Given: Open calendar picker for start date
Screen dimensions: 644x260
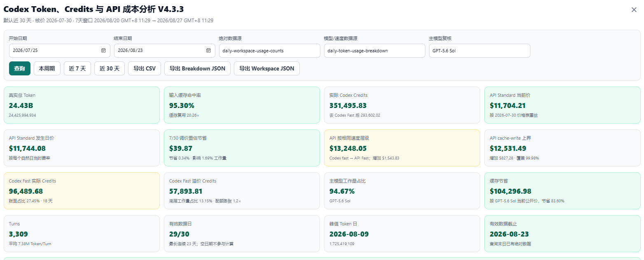Looking at the screenshot, I should click(103, 51).
